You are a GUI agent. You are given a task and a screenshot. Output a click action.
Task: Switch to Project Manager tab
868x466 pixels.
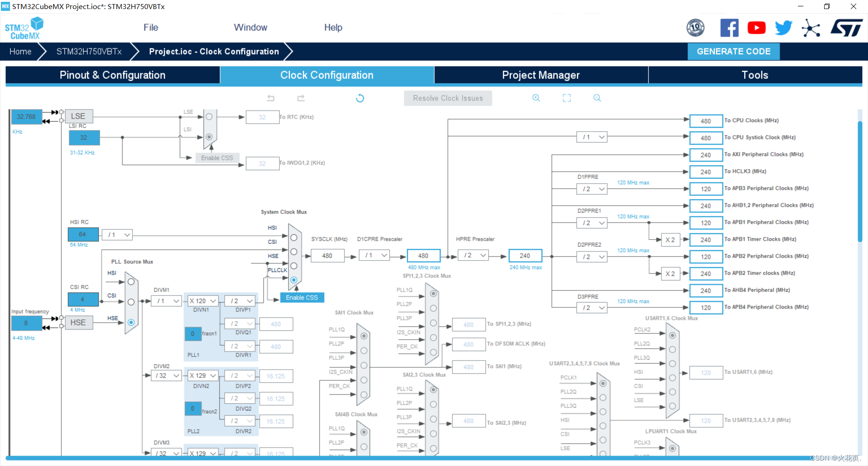point(541,75)
